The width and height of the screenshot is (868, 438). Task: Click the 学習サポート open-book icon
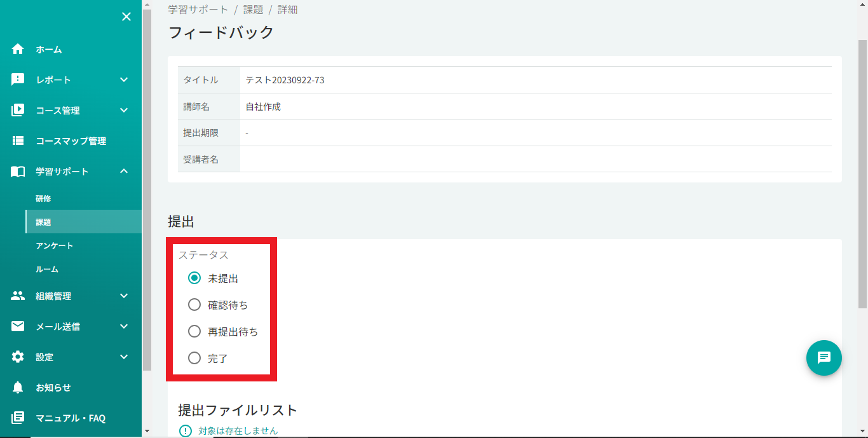click(18, 172)
